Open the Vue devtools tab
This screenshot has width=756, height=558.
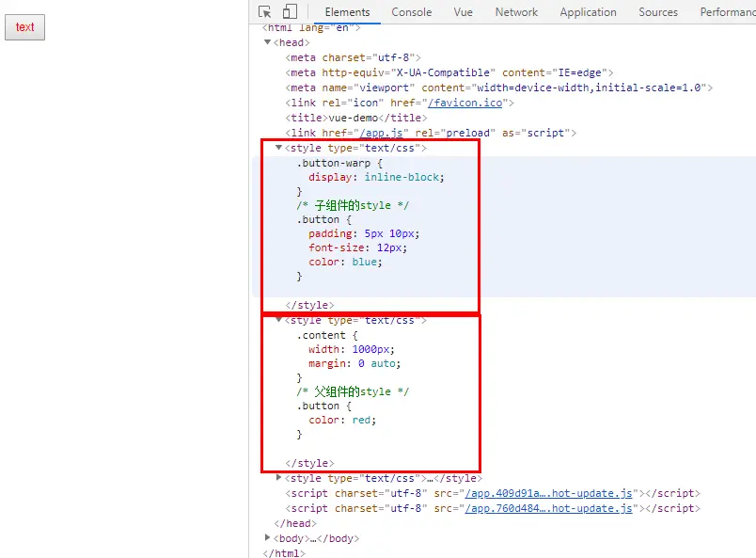[x=463, y=12]
